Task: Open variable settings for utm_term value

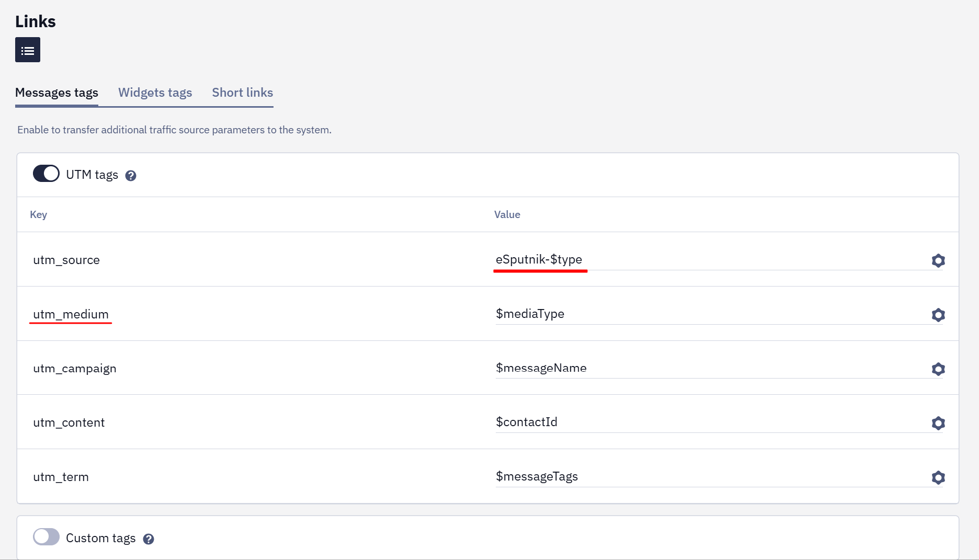Action: (938, 477)
